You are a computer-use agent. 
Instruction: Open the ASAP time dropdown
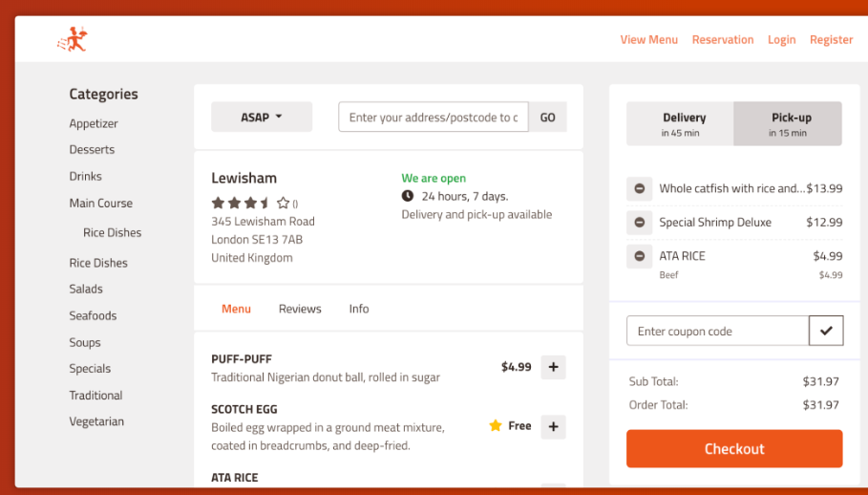262,118
